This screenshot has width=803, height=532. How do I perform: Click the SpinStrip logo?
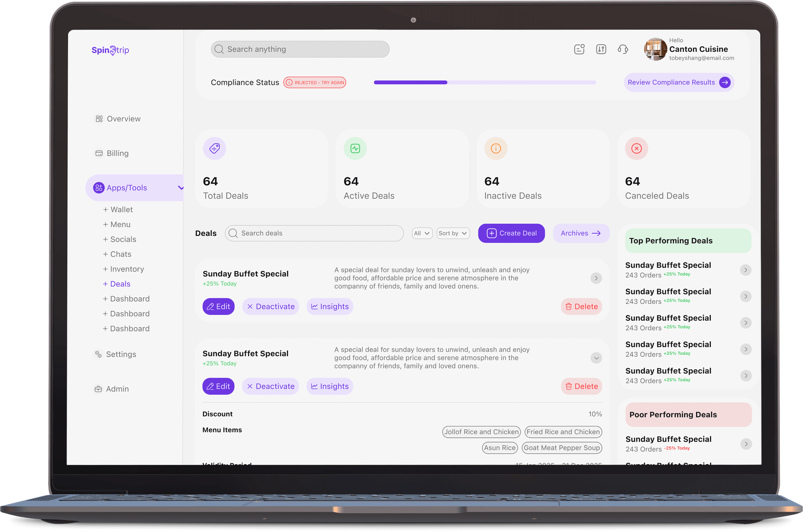pyautogui.click(x=110, y=50)
